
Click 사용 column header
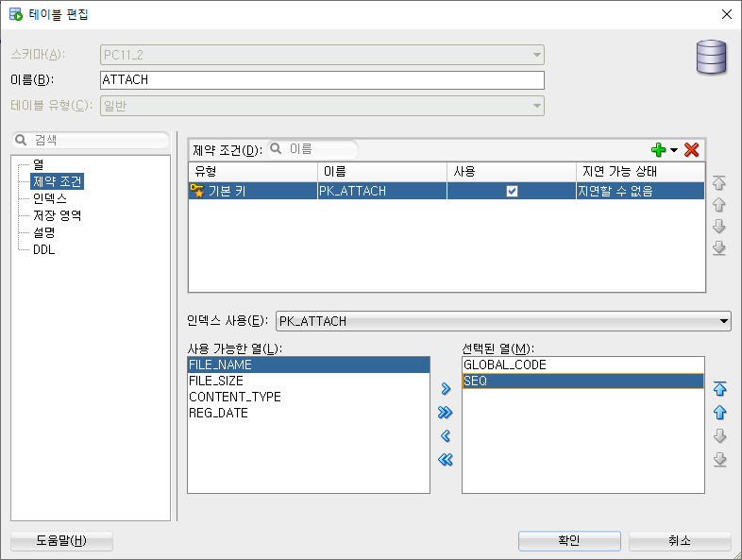tap(512, 171)
